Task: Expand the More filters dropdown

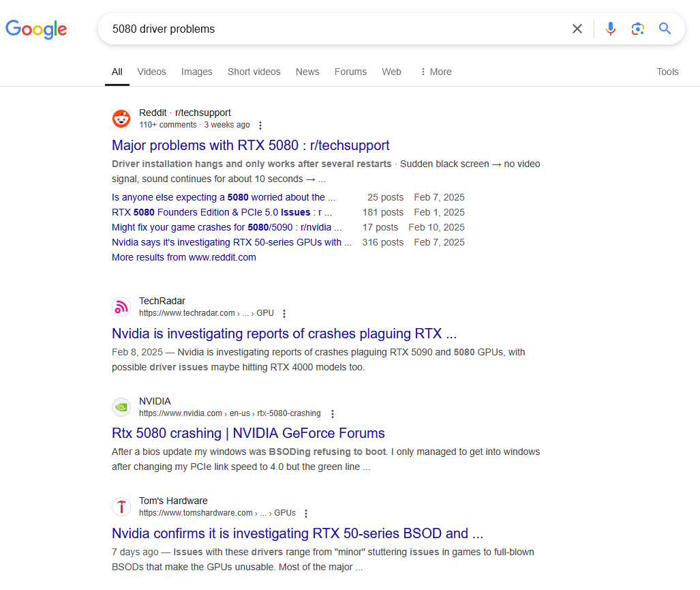Action: [x=436, y=72]
